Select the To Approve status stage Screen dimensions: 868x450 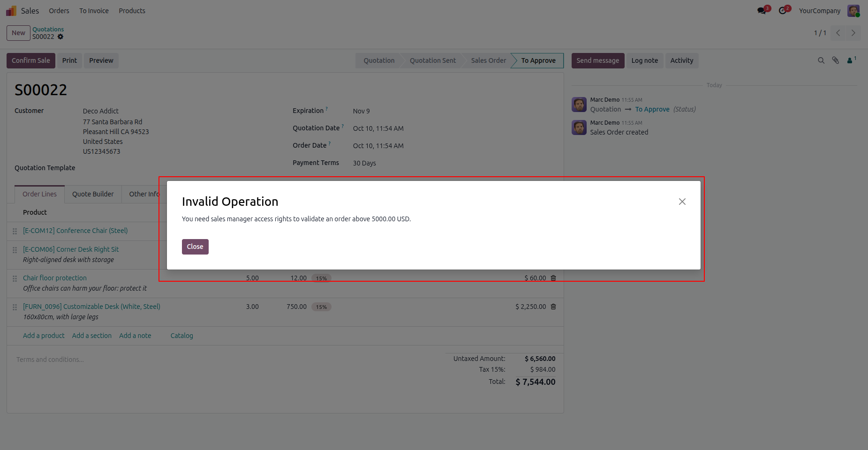point(538,60)
